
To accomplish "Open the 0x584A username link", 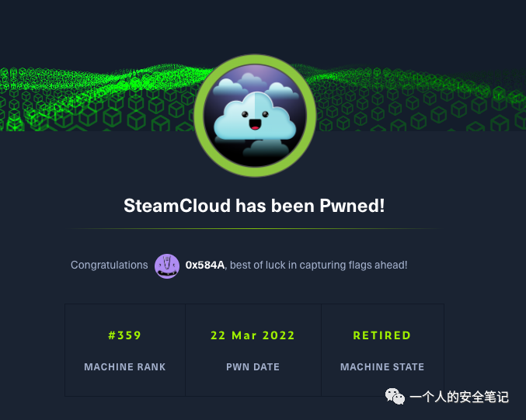I will [204, 266].
